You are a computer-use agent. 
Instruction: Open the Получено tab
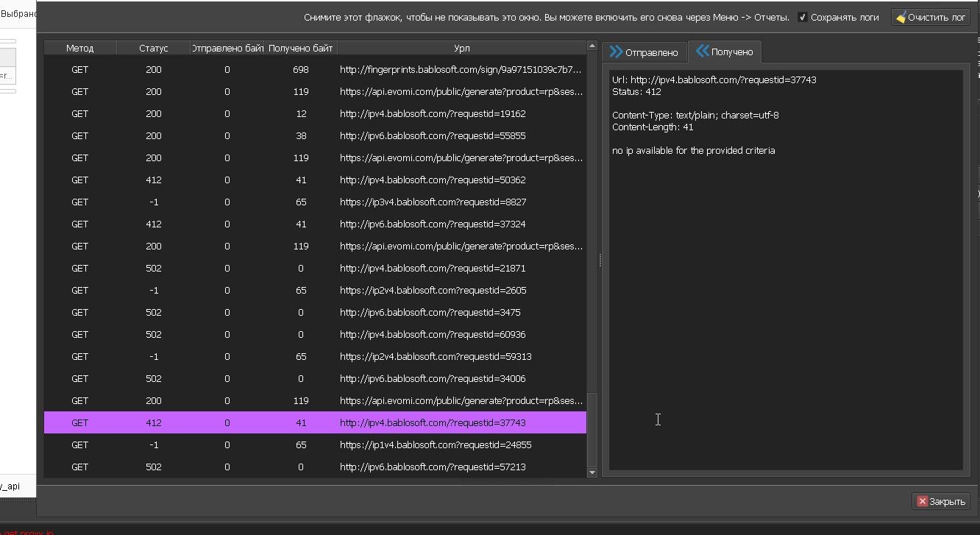725,52
